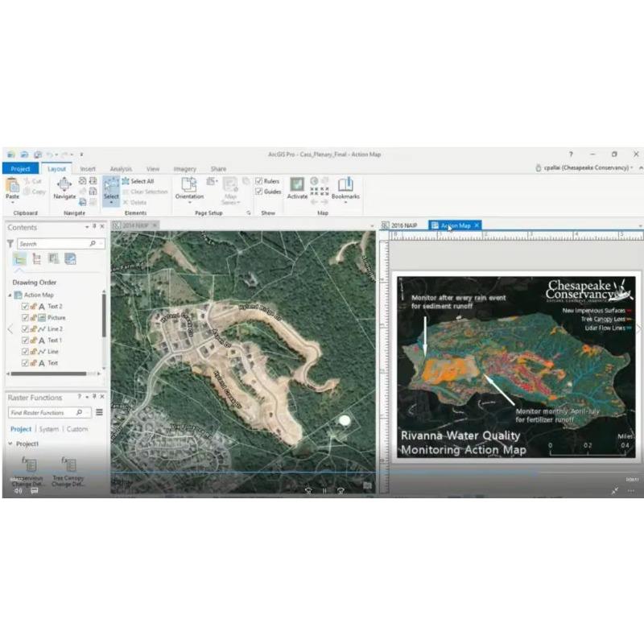Image resolution: width=644 pixels, height=644 pixels.
Task: Open the Raster Functions hamburger menu
Action: 99,412
